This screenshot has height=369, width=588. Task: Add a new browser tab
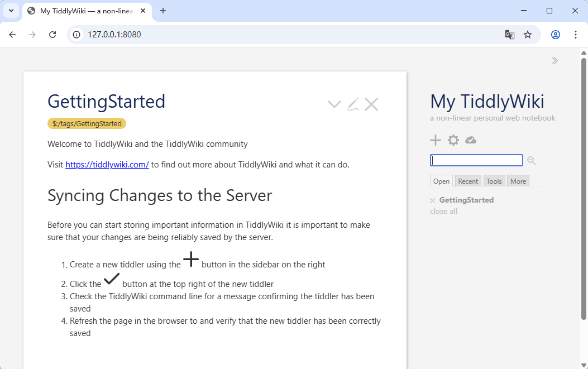pyautogui.click(x=162, y=11)
